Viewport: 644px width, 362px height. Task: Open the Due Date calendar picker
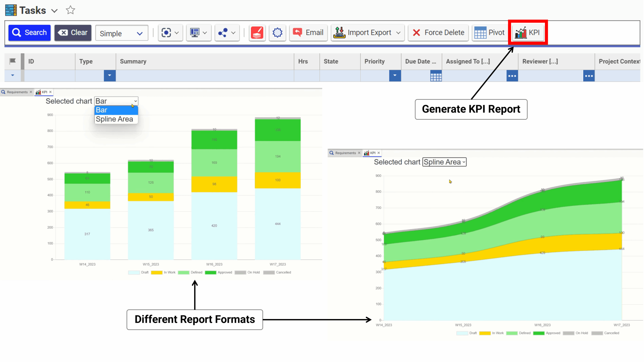436,76
